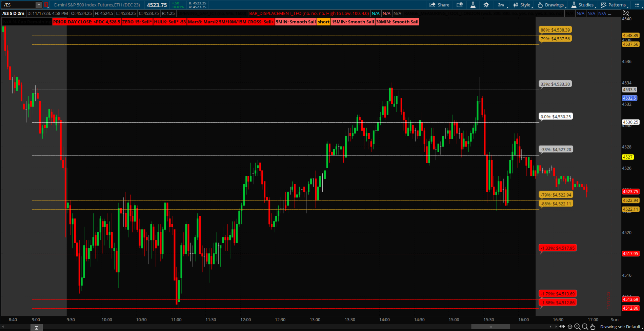The width and height of the screenshot is (644, 331).
Task: Open the 2m timeframe dropdown
Action: [x=501, y=5]
